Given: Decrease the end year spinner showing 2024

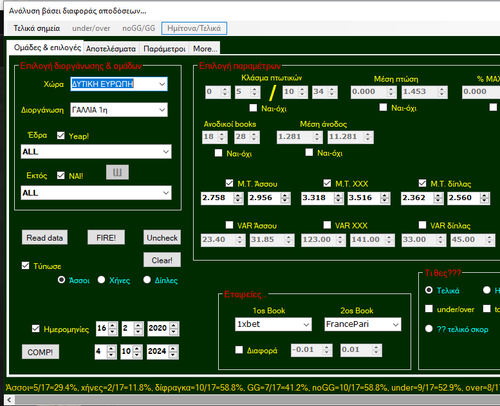Looking at the screenshot, I should tap(173, 355).
